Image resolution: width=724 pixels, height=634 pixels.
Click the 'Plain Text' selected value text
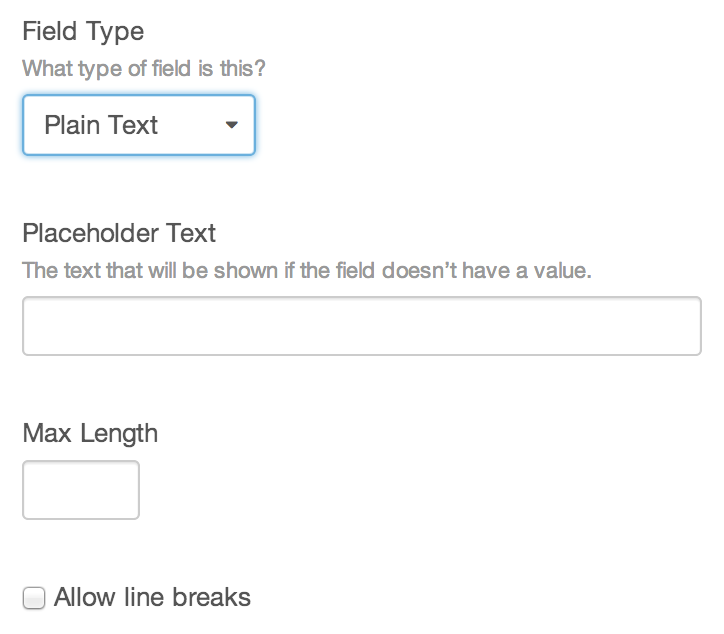pos(101,126)
